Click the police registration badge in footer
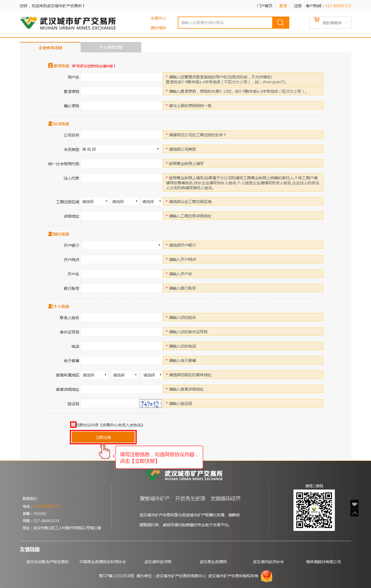Screen dimensions: 371x588 click(x=266, y=576)
